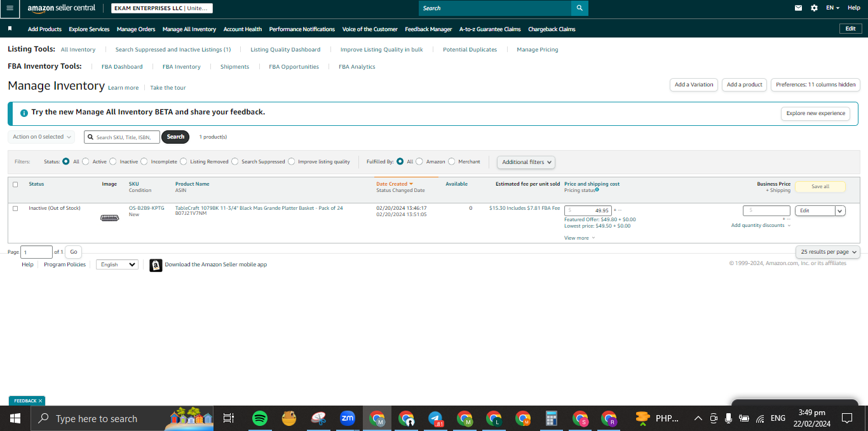Open Manage Orders menu item
This screenshot has width=868, height=431.
point(136,29)
